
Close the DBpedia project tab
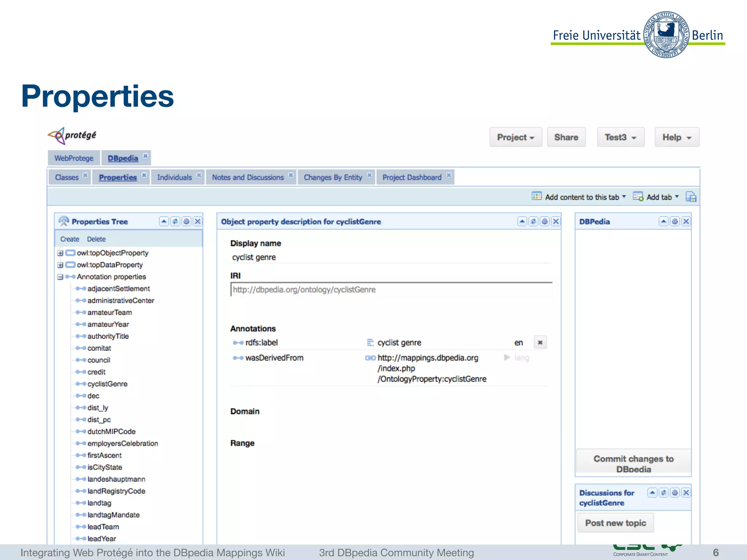(x=146, y=156)
